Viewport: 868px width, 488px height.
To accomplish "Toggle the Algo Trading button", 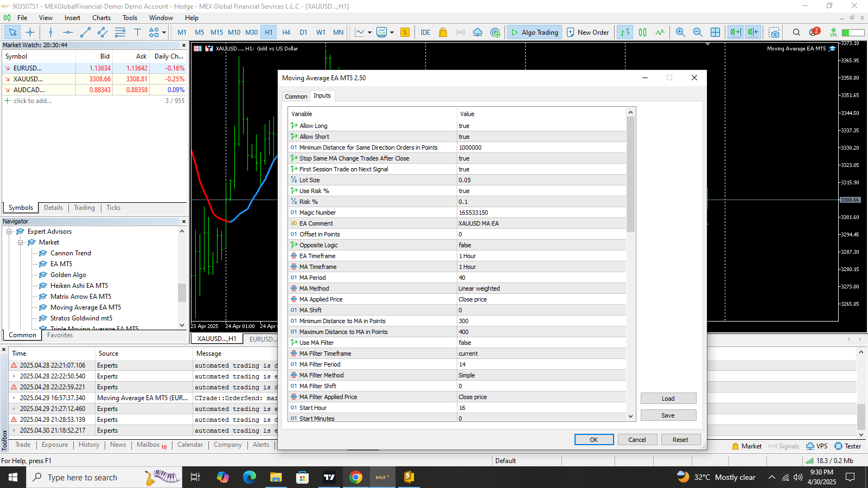I will [534, 33].
